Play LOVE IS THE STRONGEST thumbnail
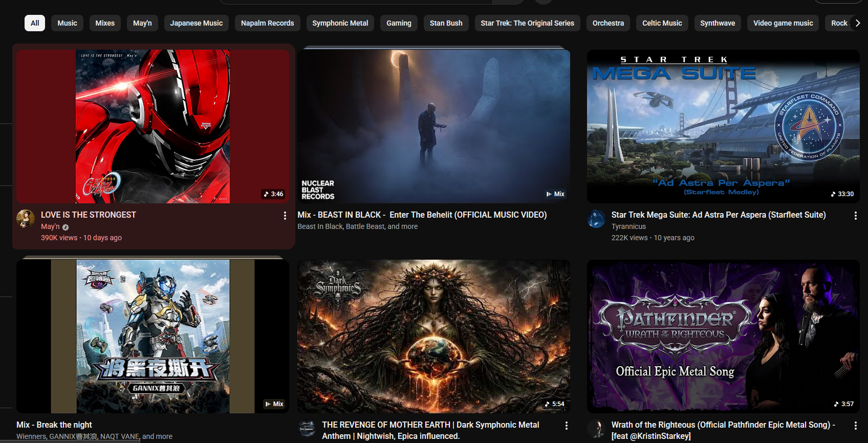The height and width of the screenshot is (443, 868). (153, 126)
